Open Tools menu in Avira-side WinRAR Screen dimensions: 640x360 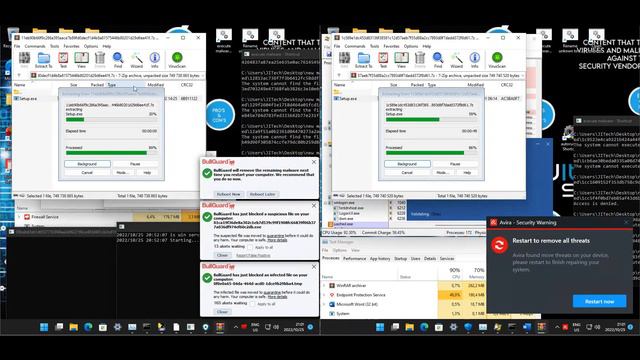(374, 46)
